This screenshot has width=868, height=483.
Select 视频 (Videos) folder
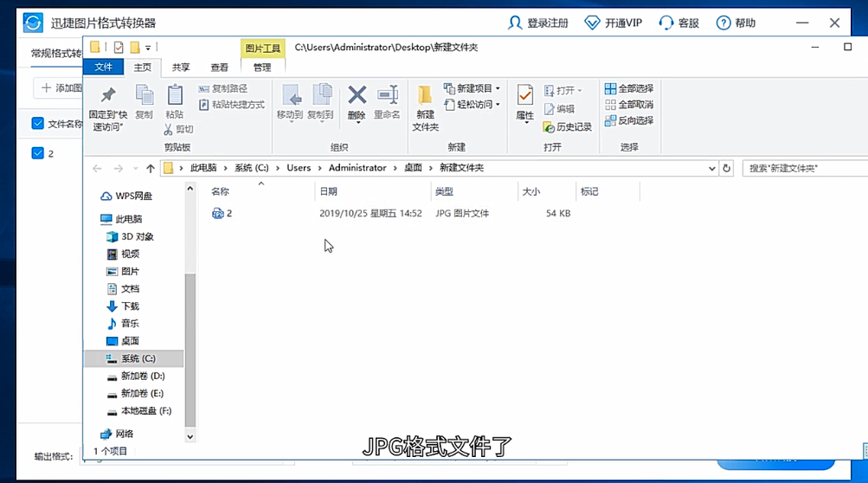[124, 254]
